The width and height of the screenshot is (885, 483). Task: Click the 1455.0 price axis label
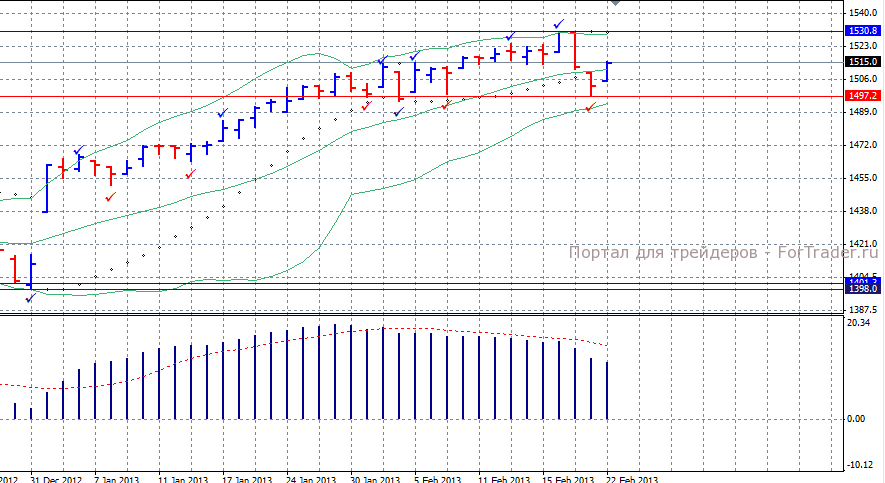[x=864, y=178]
